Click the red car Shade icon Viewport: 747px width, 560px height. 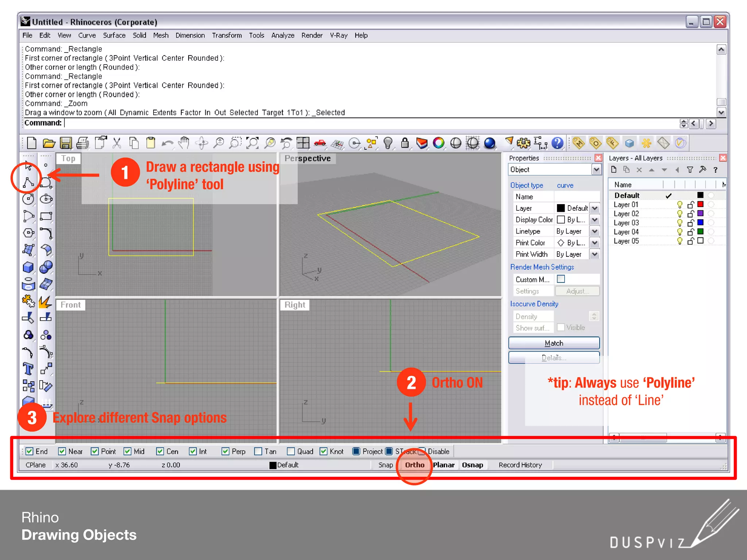point(320,143)
